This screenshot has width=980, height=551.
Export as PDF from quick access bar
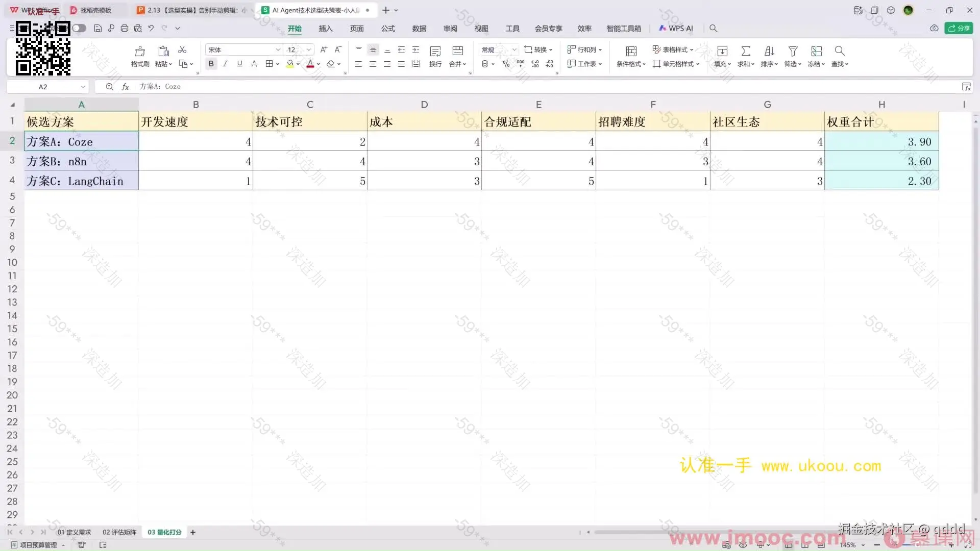coord(111,28)
